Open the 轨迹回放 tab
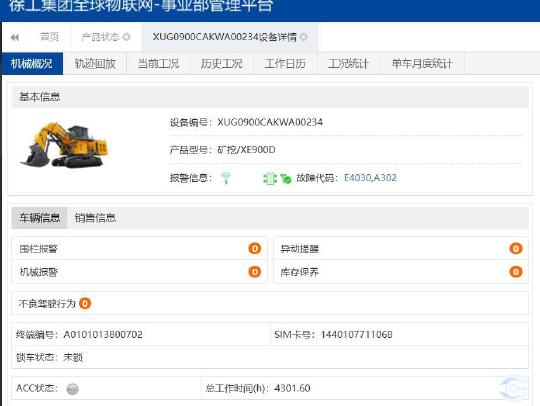Viewport: 540px width, 406px height. 95,64
